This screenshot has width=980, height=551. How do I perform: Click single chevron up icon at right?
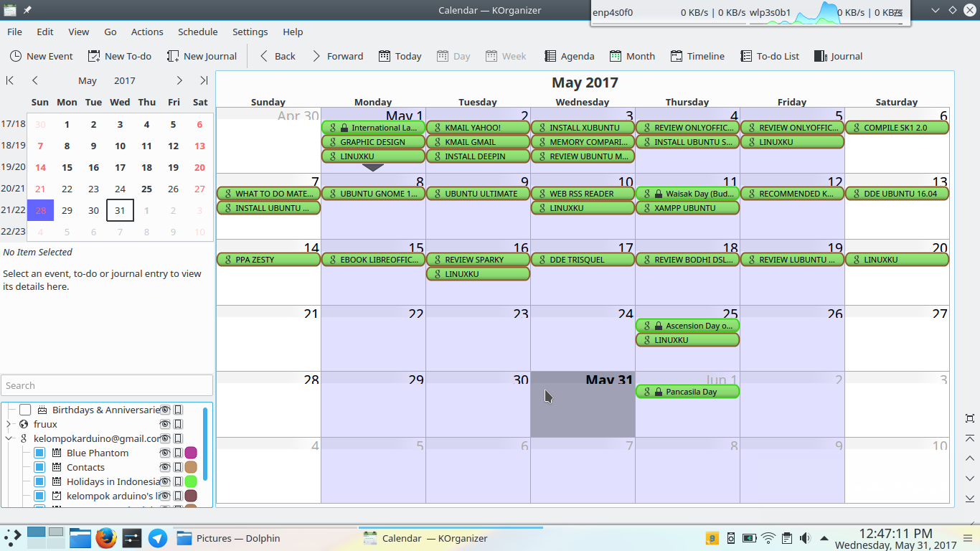[970, 458]
